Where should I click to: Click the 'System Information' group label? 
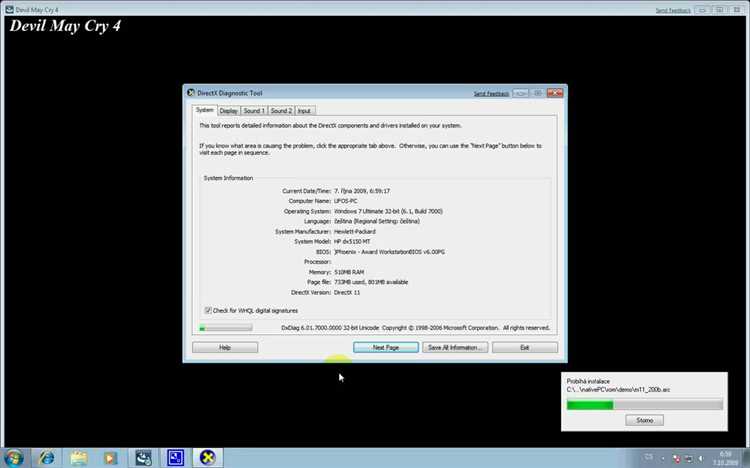(x=228, y=178)
